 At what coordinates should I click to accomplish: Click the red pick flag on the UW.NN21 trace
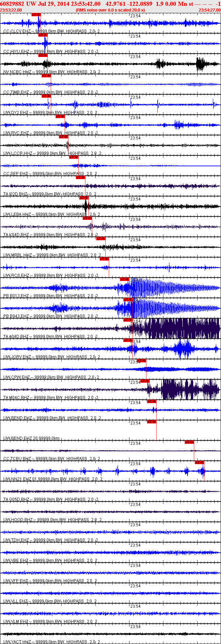(200, 462)
